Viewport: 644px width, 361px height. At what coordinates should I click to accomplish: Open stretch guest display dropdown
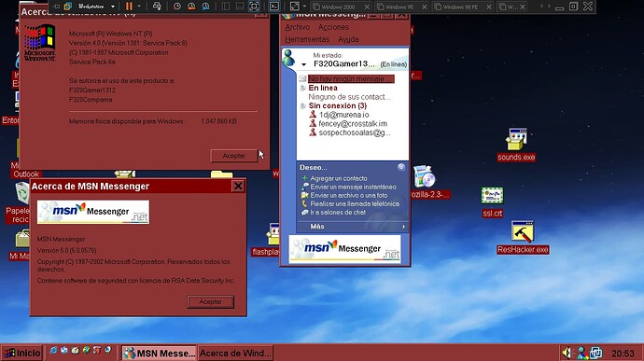tap(305, 7)
